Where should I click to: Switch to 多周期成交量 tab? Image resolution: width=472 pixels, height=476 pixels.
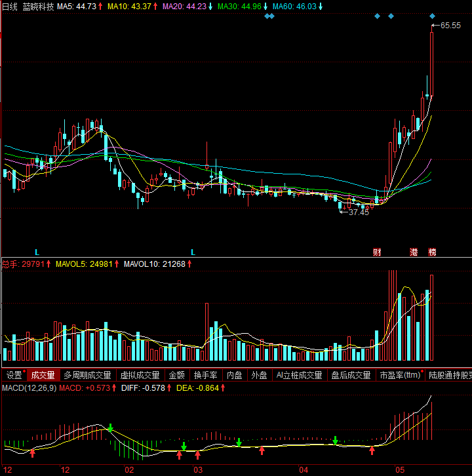87,376
